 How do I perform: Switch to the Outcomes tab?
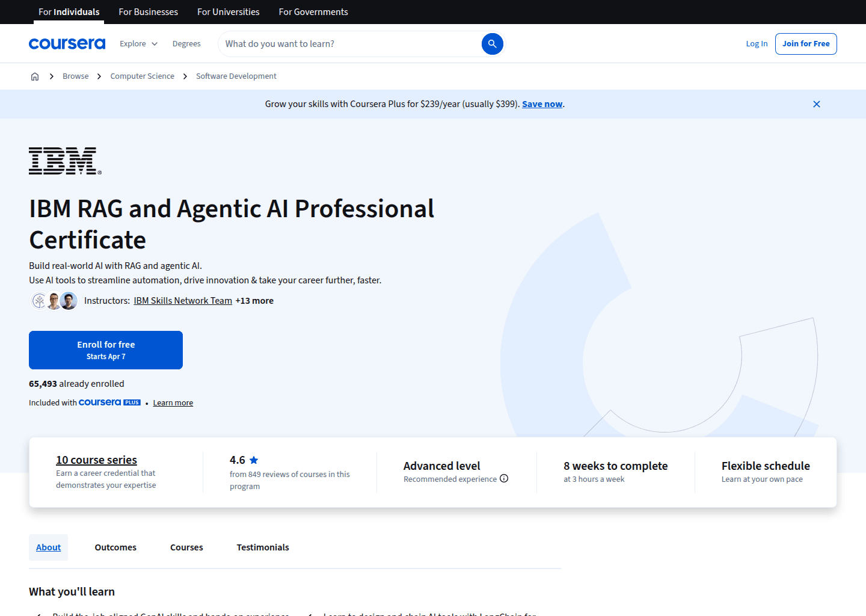pyautogui.click(x=115, y=547)
